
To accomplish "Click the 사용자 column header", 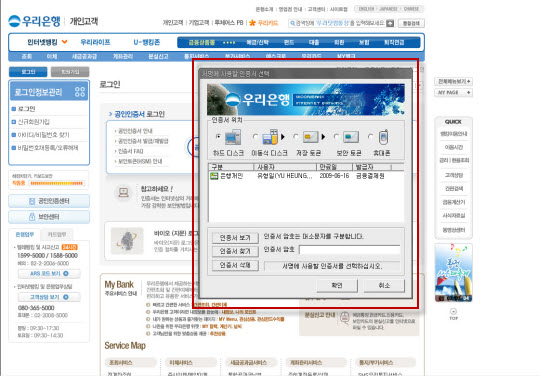I will [x=284, y=167].
